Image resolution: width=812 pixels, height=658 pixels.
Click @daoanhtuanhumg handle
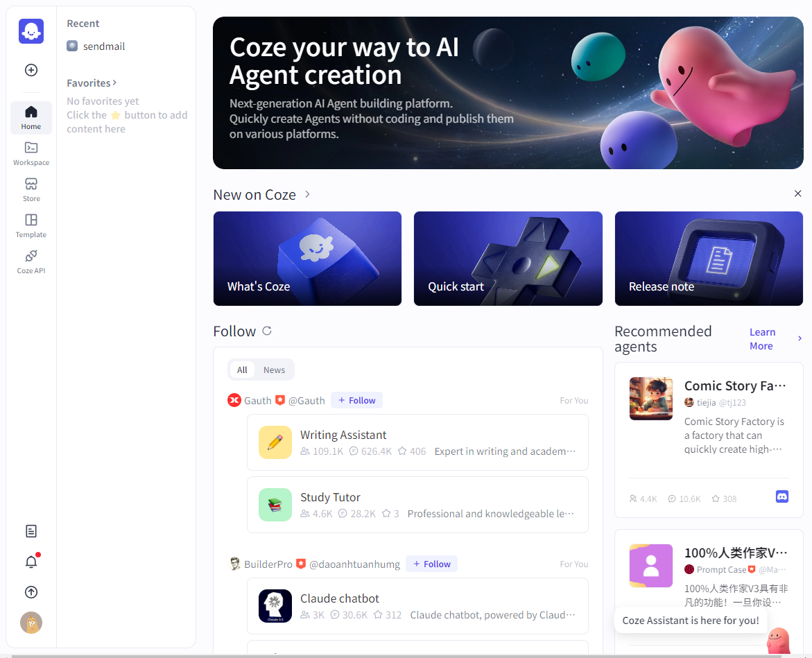(x=355, y=564)
